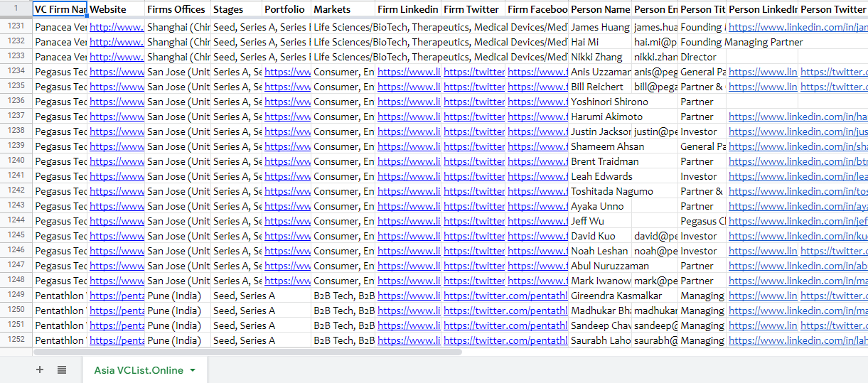868x383 pixels.
Task: Select row number 1240
Action: pyautogui.click(x=16, y=161)
